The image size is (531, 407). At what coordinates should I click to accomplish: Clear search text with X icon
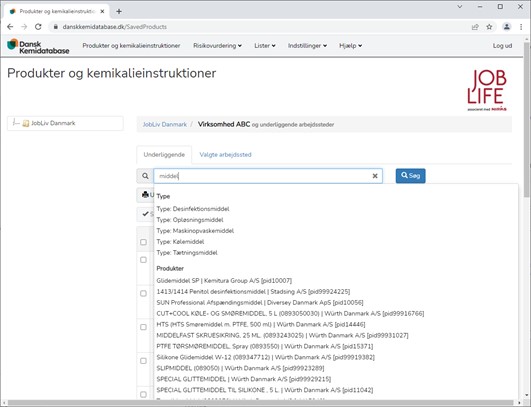pos(375,176)
